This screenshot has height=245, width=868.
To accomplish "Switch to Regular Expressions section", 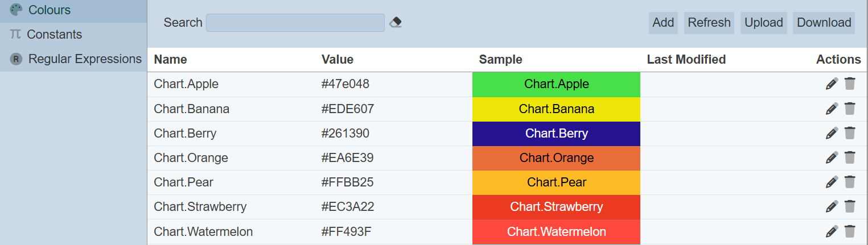I will point(84,59).
